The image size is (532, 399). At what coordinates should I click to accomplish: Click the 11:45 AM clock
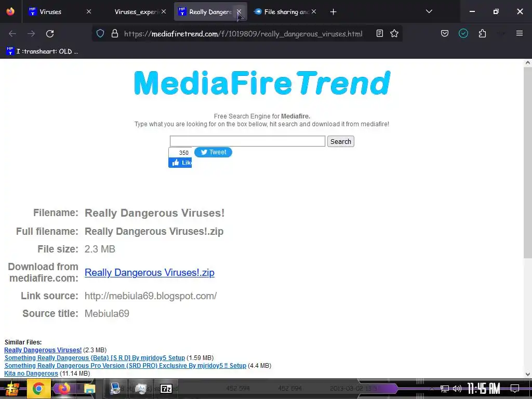(x=484, y=389)
